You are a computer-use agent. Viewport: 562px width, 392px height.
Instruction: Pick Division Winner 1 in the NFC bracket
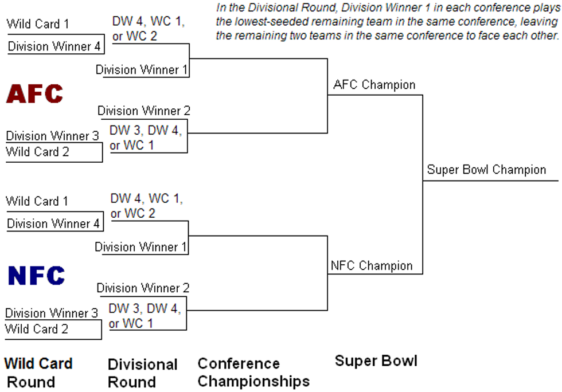coord(140,247)
